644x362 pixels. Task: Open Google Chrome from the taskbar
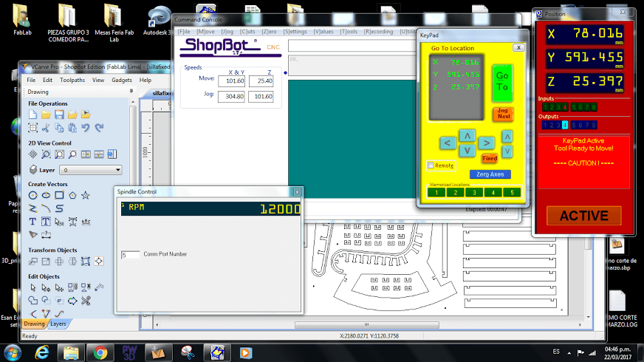[100, 352]
